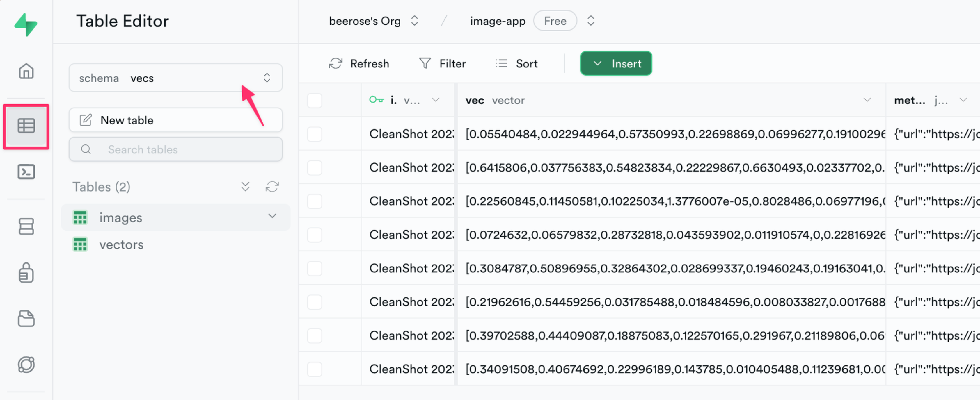Click the New table button

(175, 120)
